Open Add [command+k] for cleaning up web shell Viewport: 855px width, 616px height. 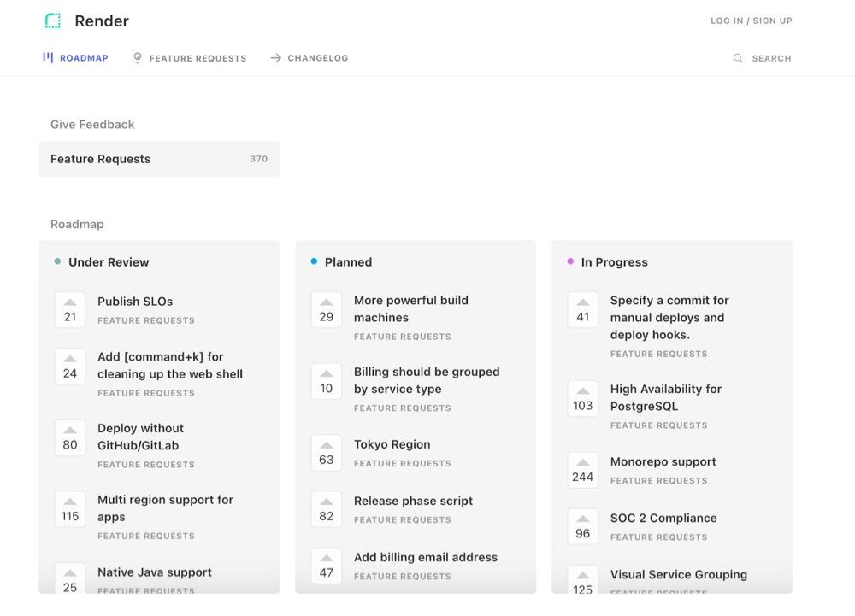tap(170, 366)
